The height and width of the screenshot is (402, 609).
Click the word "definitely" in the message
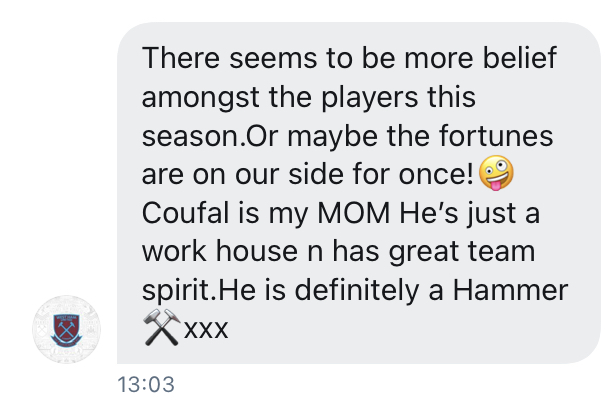pos(357,291)
